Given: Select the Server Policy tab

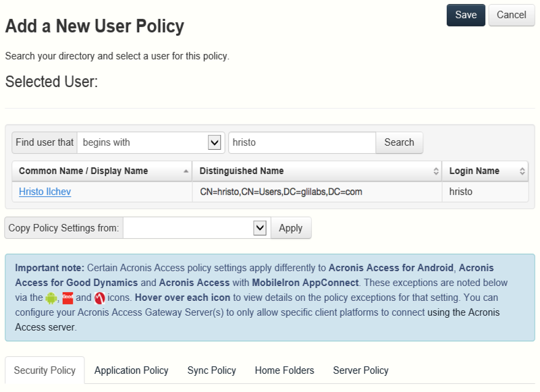Looking at the screenshot, I should [360, 370].
